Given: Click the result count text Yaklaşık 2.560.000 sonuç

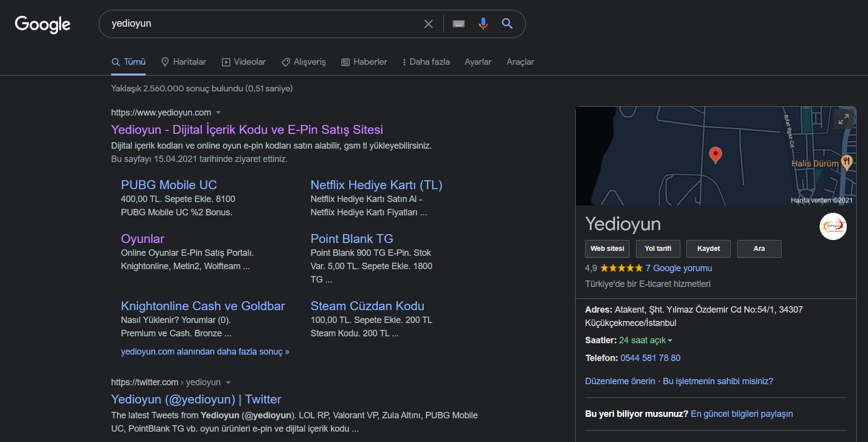Looking at the screenshot, I should pyautogui.click(x=202, y=88).
